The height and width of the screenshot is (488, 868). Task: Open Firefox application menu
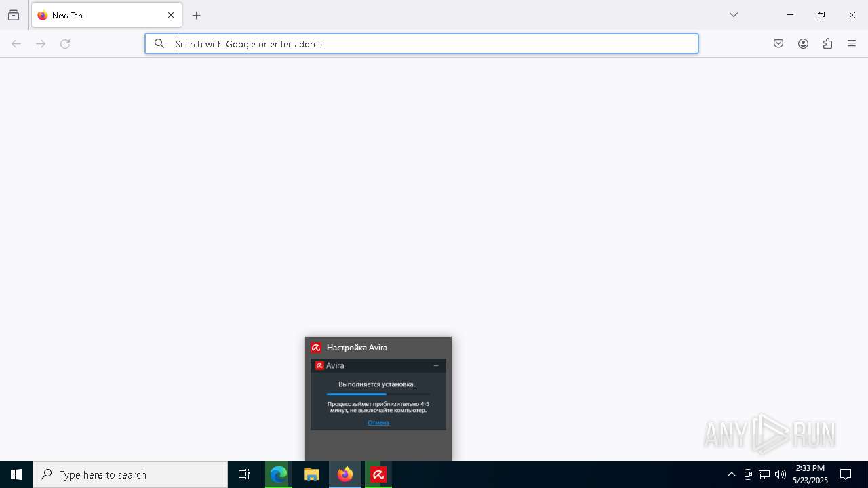coord(852,43)
